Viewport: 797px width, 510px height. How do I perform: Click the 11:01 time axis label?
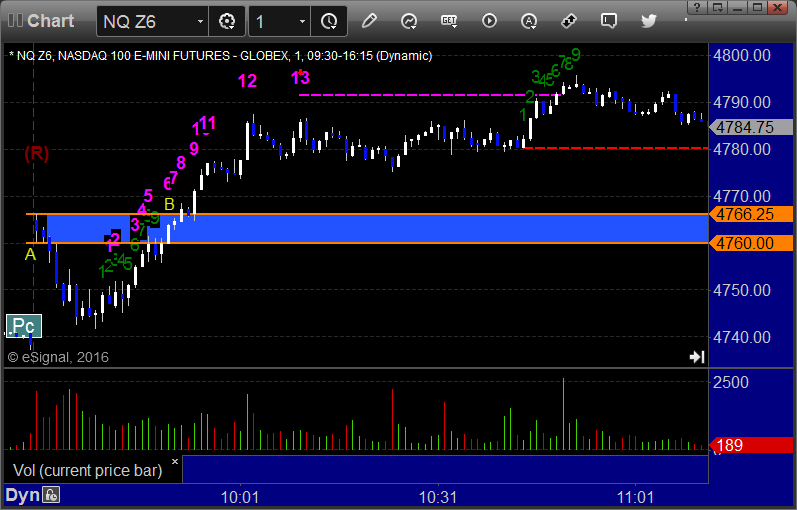pyautogui.click(x=635, y=497)
